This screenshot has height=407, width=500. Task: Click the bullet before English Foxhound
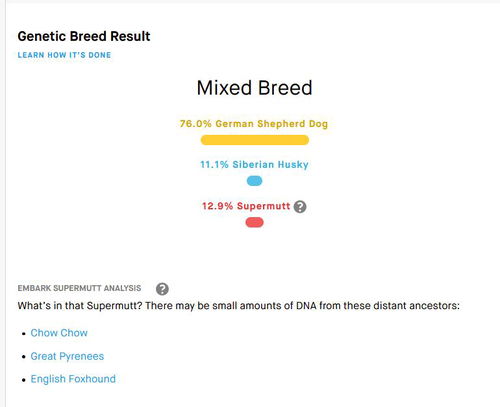point(24,380)
